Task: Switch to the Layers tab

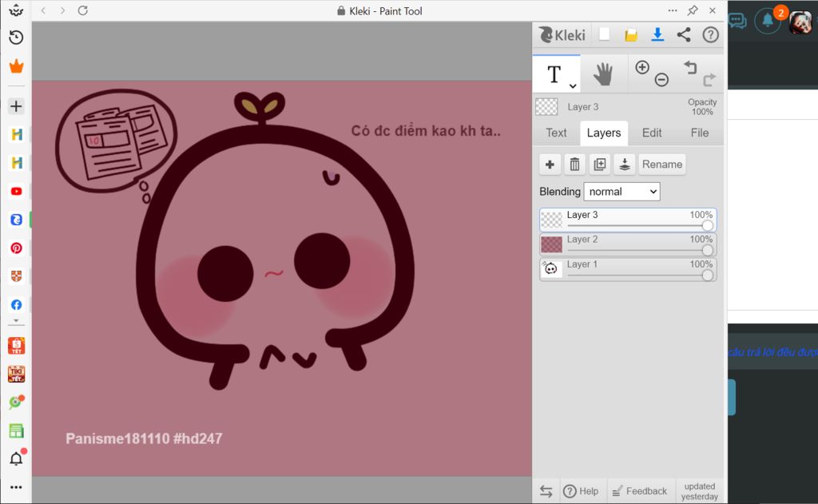Action: point(604,133)
